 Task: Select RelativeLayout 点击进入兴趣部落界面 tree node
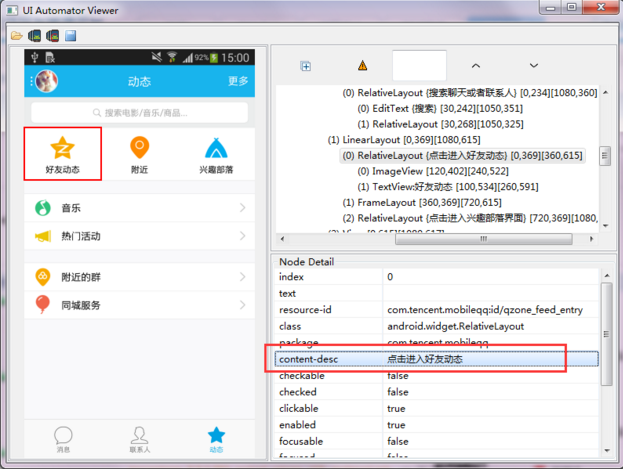click(x=470, y=218)
